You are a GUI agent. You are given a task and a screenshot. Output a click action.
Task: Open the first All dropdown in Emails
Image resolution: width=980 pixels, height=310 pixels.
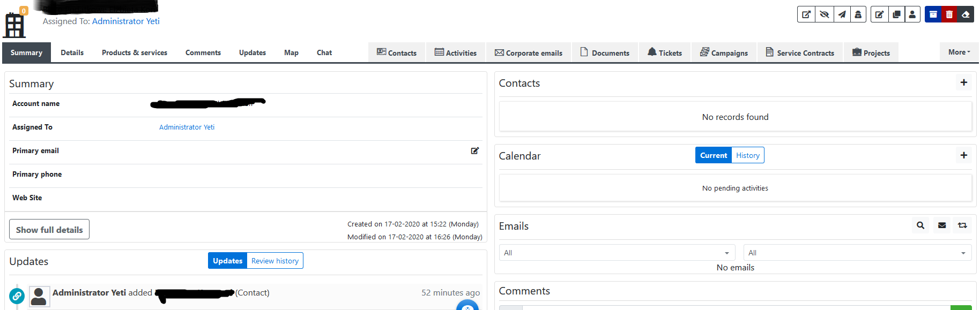point(617,253)
